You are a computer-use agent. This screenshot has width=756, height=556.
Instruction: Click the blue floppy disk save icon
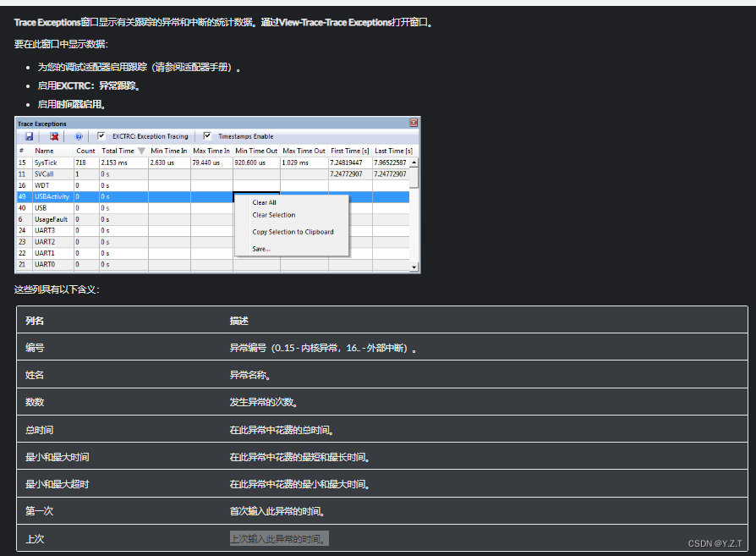[29, 136]
